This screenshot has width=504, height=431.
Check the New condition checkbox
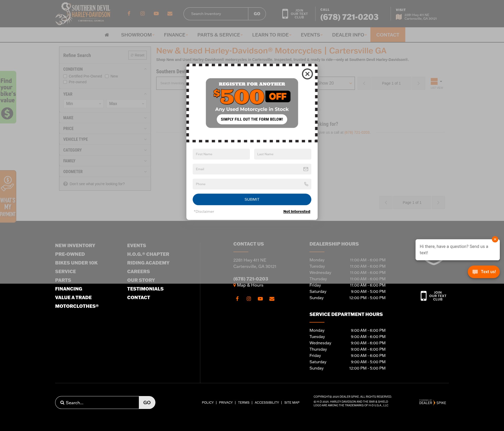[x=107, y=76]
